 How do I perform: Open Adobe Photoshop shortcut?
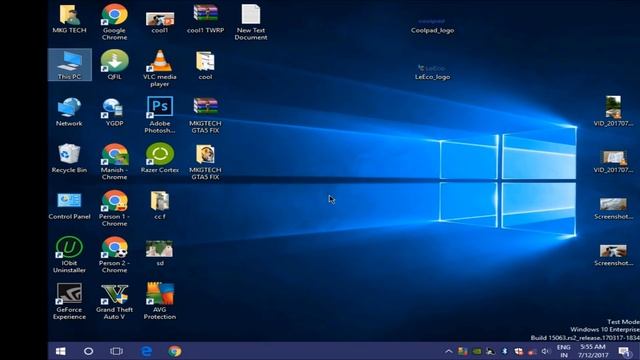[160, 115]
